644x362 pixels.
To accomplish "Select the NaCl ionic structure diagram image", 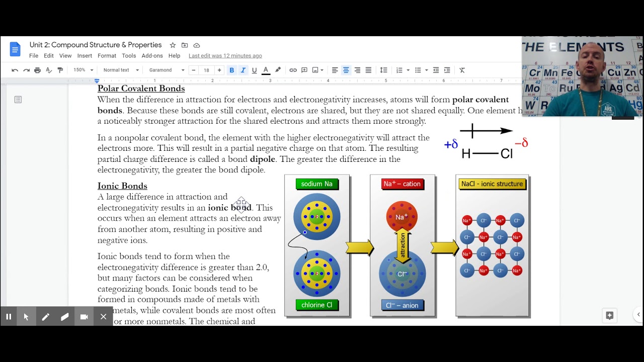I will (x=493, y=246).
